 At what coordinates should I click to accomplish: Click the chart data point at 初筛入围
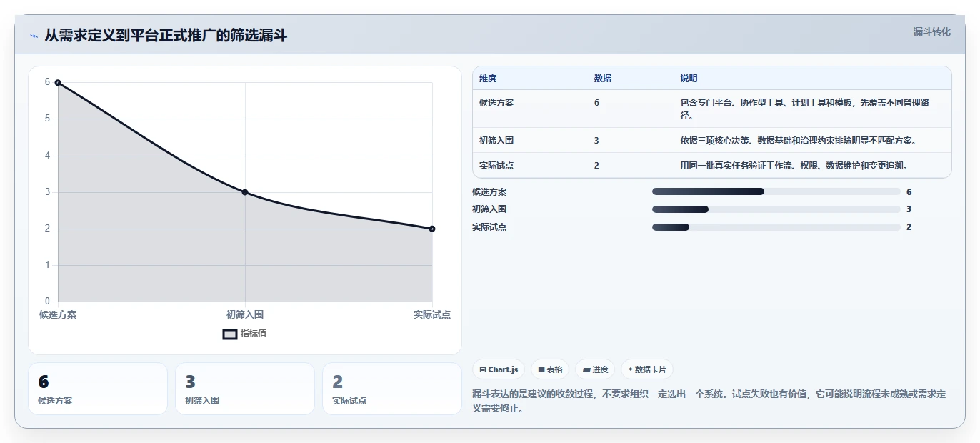[x=245, y=192]
